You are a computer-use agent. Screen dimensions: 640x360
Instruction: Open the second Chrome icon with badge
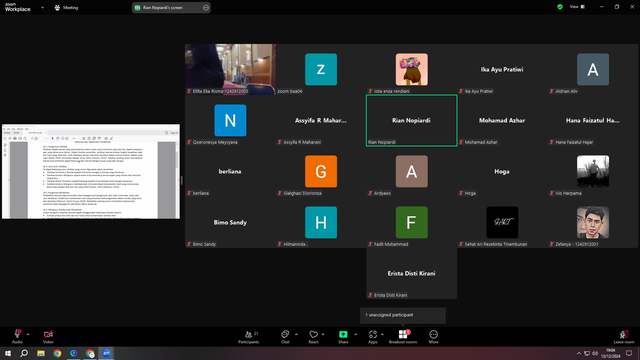click(x=90, y=353)
